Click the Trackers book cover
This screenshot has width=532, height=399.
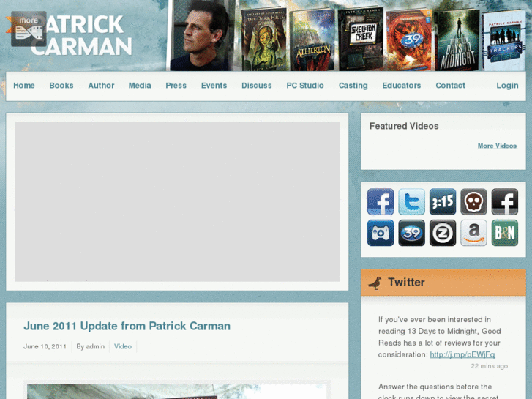point(504,41)
